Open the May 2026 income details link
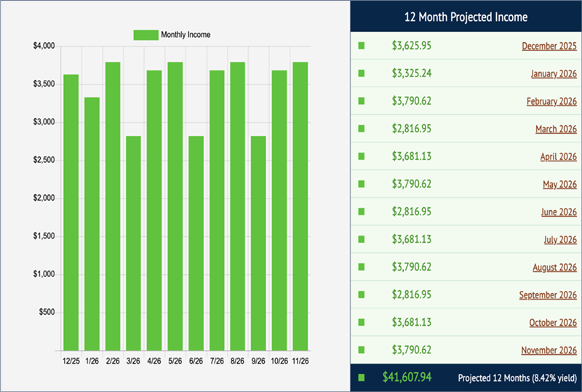 (x=559, y=185)
